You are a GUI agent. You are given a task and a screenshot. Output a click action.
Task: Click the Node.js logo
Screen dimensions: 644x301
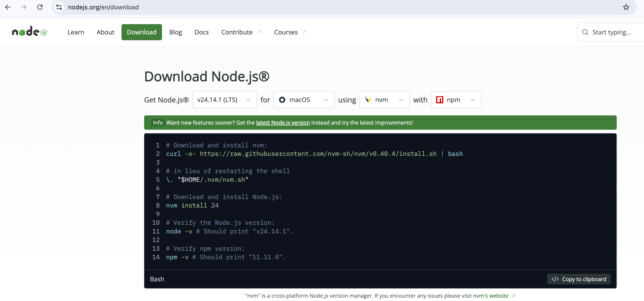click(30, 32)
